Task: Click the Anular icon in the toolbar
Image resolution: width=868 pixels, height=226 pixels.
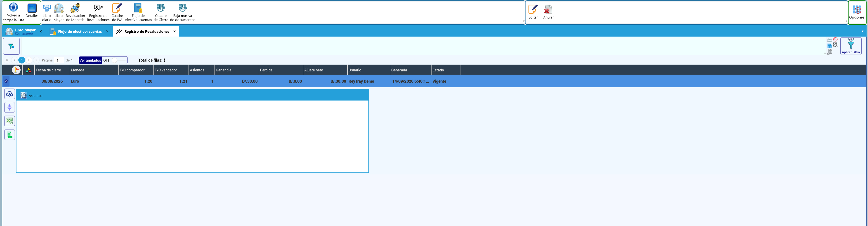Action: click(548, 12)
